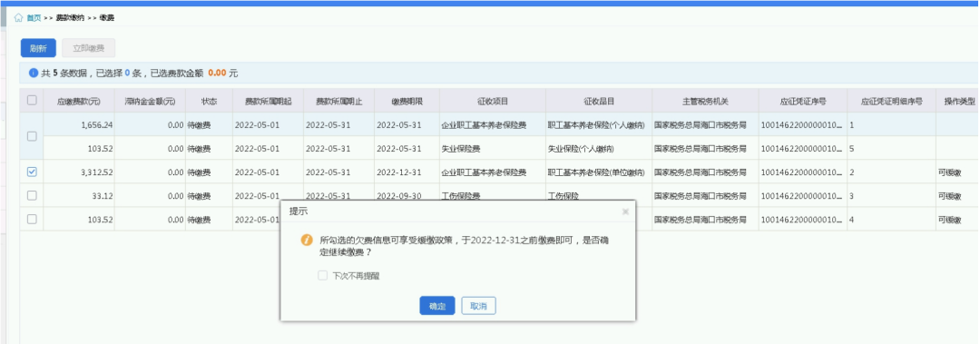Image resolution: width=980 pixels, height=344 pixels.
Task: Open 首页 breadcrumb link
Action: click(34, 18)
